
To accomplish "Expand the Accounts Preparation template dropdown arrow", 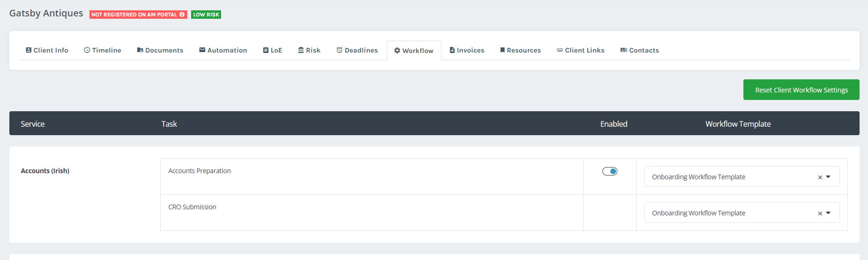I will pyautogui.click(x=828, y=177).
